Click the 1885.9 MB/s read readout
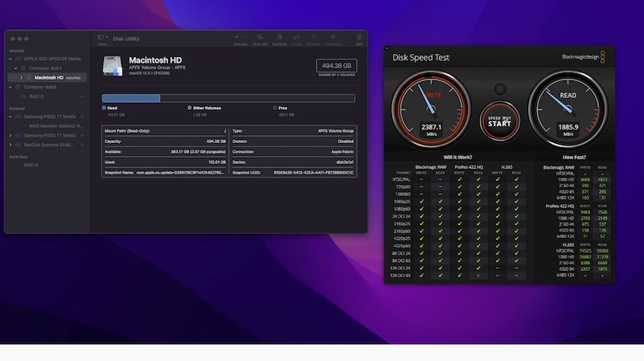This screenshot has width=644, height=361. coord(568,129)
